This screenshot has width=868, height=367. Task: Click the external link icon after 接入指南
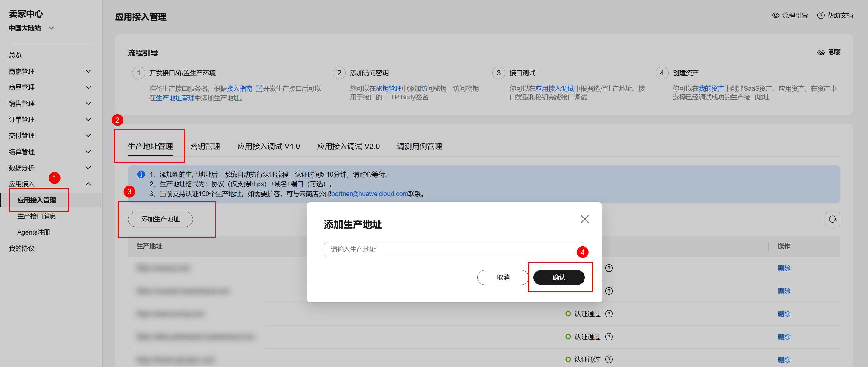(259, 89)
